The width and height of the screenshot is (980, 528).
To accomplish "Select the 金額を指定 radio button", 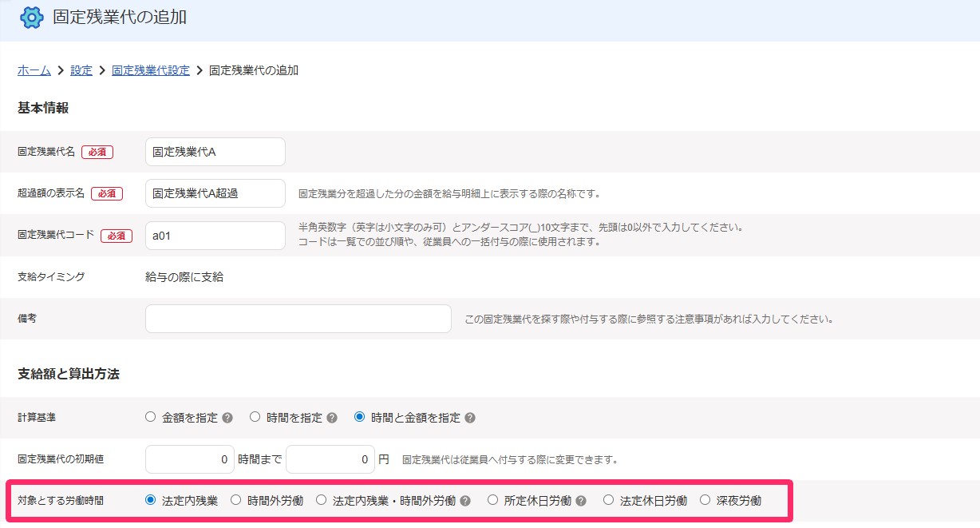I will pyautogui.click(x=150, y=417).
